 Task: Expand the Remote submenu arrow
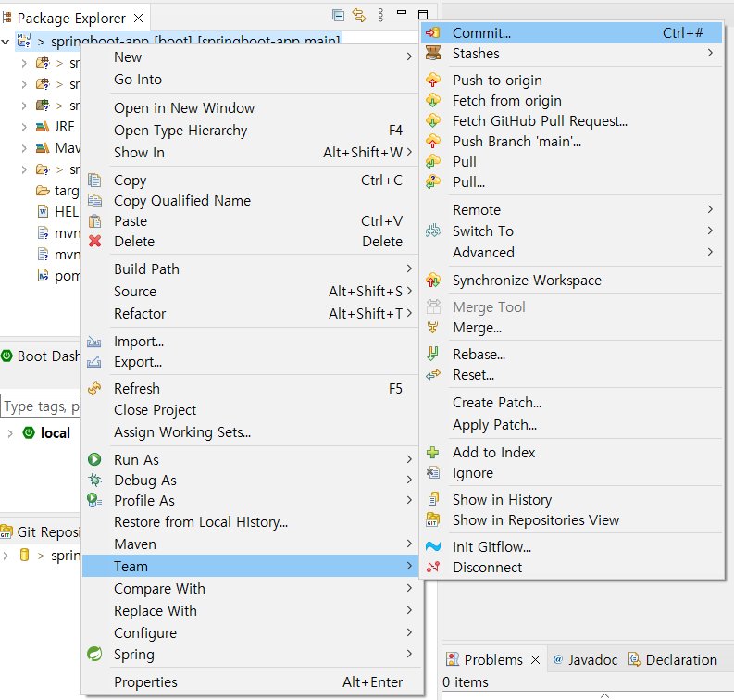[x=710, y=209]
